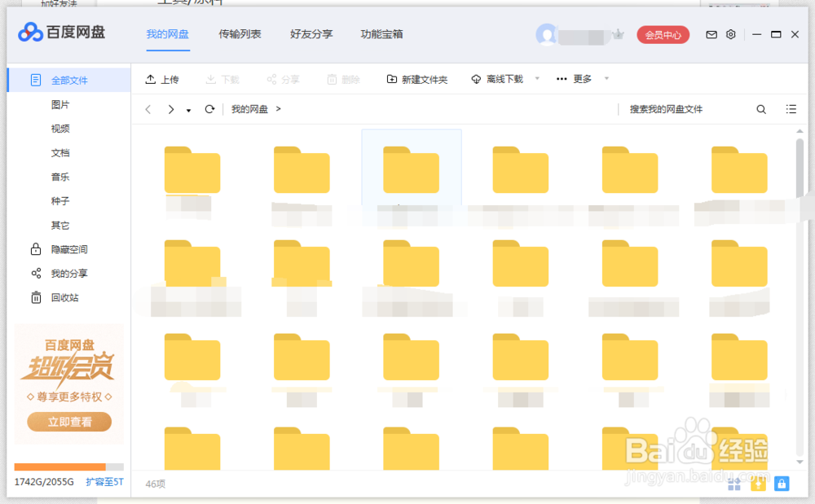Switch to list view layout

[791, 108]
